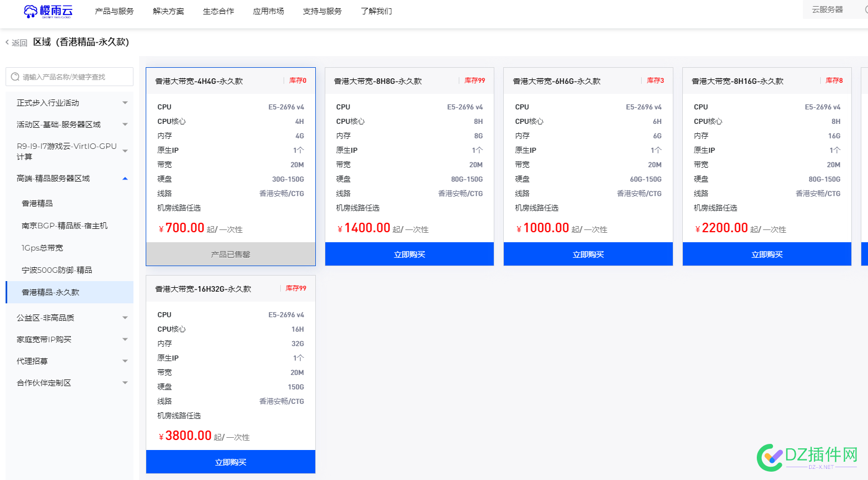Viewport: 868px width, 480px height.
Task: Expand 代理招募 arrow
Action: point(125,361)
